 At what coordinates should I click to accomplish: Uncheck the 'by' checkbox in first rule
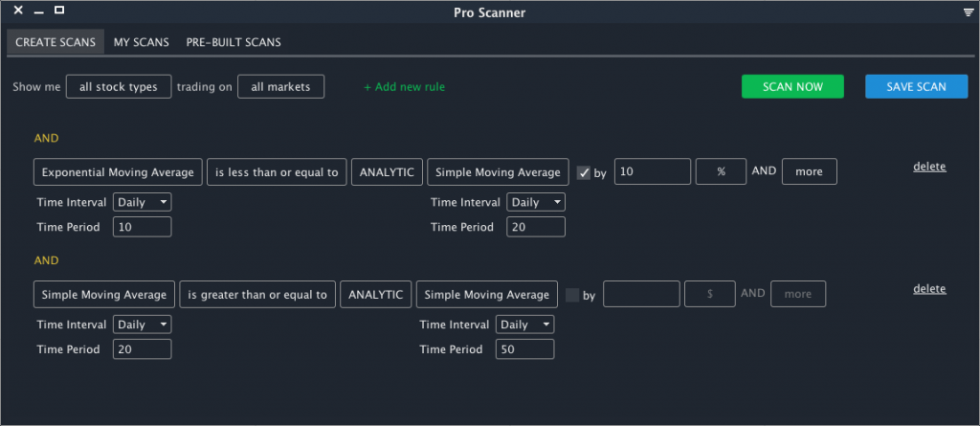pos(584,173)
